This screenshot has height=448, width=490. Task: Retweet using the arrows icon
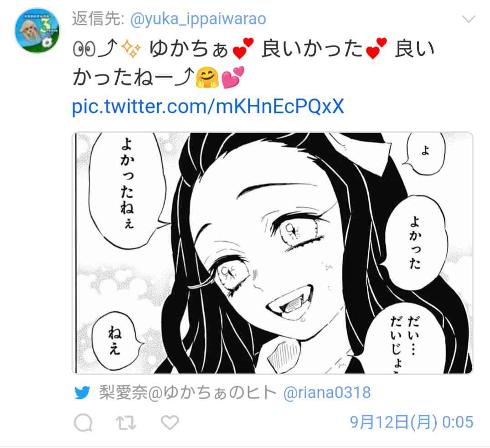126,422
